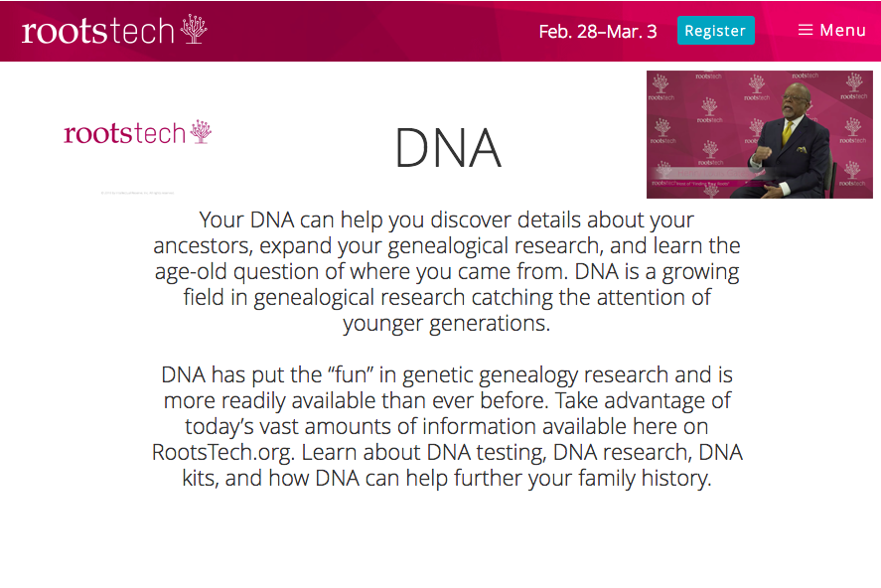Click the white rootstech header wordmark
This screenshot has width=881, height=588.
pyautogui.click(x=97, y=32)
